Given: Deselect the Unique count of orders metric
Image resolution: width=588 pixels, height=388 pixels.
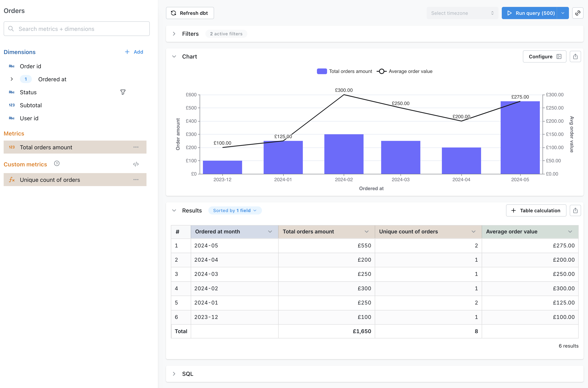Looking at the screenshot, I should (50, 180).
